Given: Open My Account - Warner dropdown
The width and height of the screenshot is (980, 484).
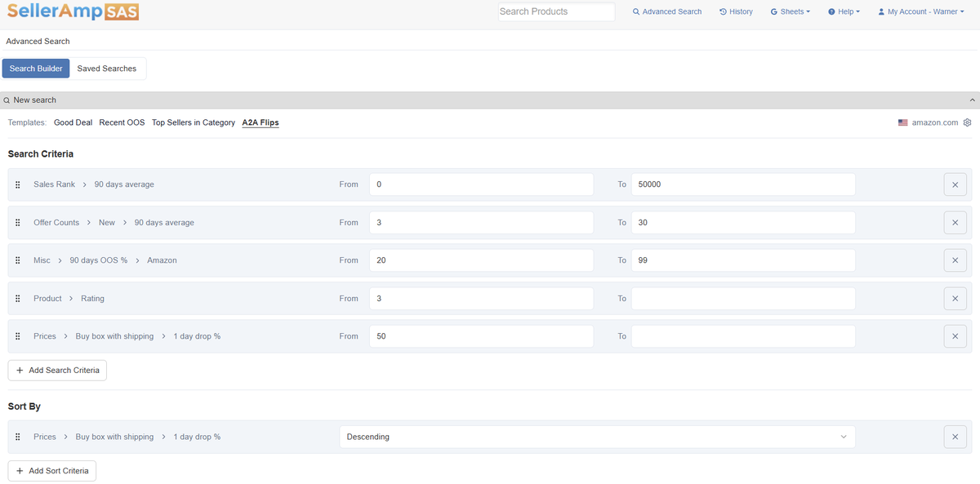Looking at the screenshot, I should 921,11.
